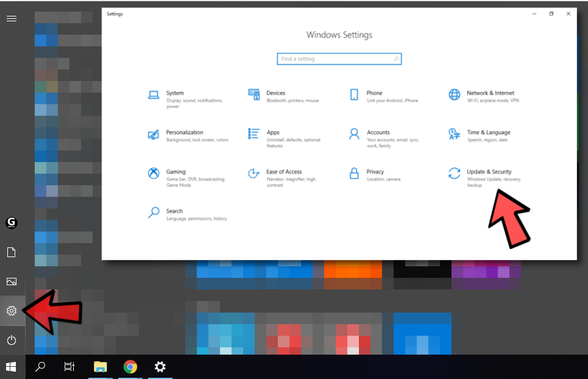588x379 pixels.
Task: Open Documents from the Start sidebar
Action: click(12, 252)
